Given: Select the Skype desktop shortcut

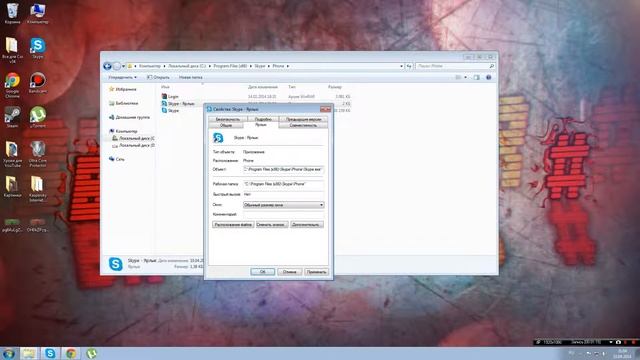Looking at the screenshot, I should (x=38, y=48).
